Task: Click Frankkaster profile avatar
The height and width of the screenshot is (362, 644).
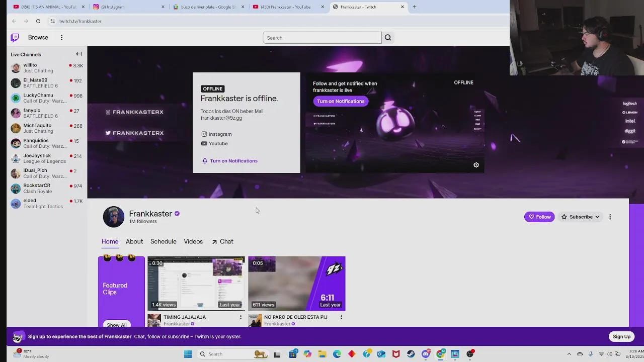Action: click(x=114, y=217)
